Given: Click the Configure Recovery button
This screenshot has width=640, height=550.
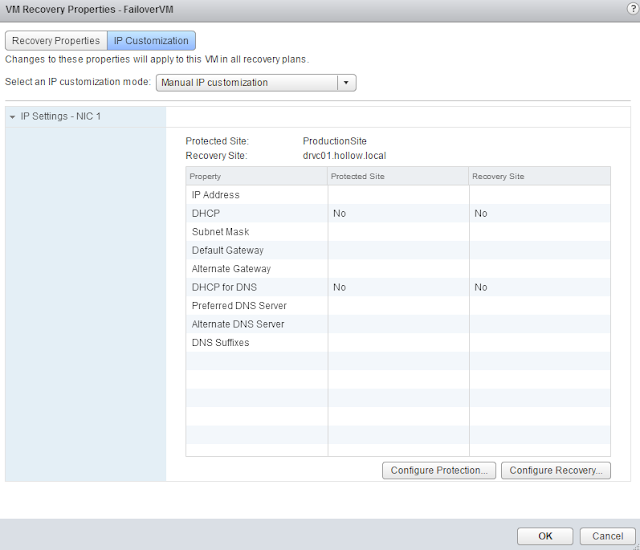Looking at the screenshot, I should tap(556, 470).
